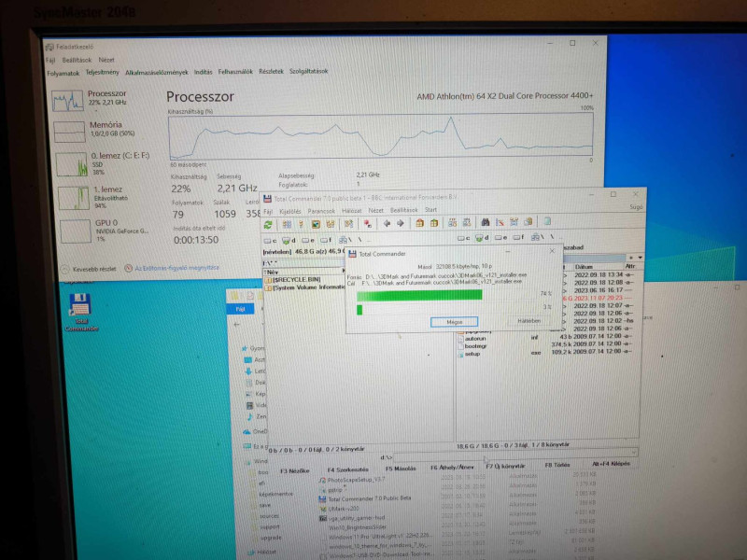Open Parancsok menu in Total Commander
The height and width of the screenshot is (560, 747).
point(321,211)
